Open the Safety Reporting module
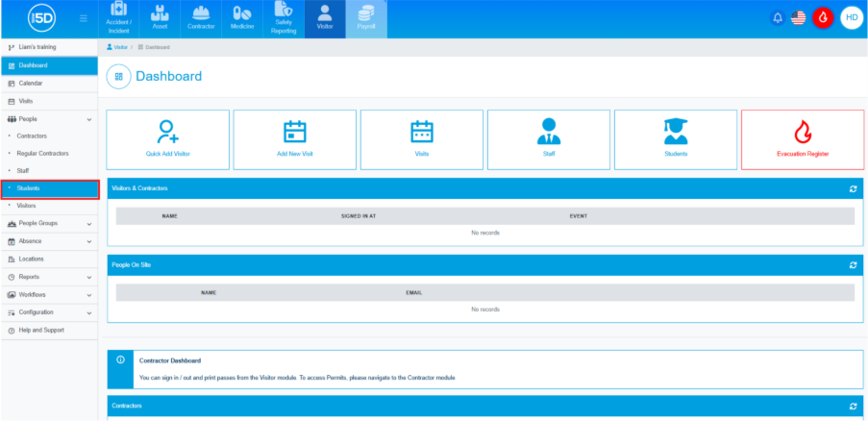868x421 pixels. click(x=284, y=19)
